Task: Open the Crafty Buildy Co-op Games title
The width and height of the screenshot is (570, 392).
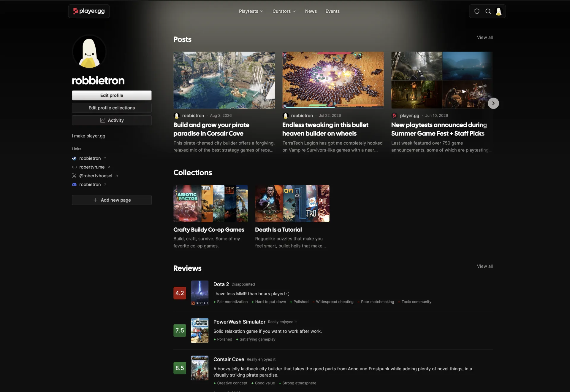Action: coord(209,230)
